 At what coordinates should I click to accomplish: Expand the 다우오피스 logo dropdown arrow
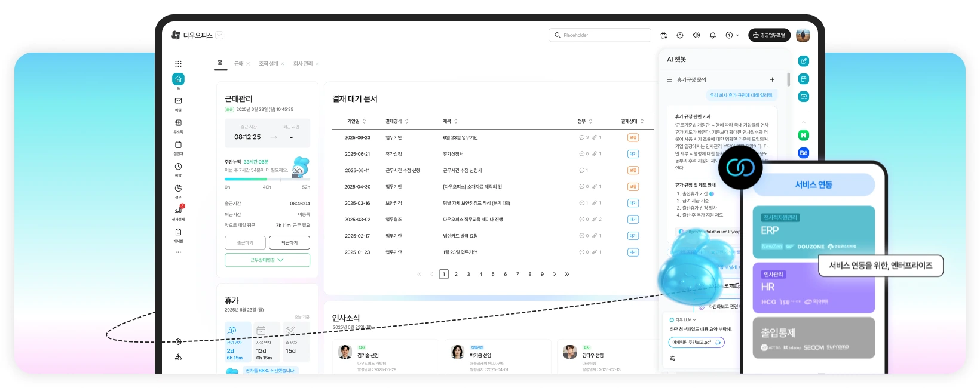tap(219, 35)
